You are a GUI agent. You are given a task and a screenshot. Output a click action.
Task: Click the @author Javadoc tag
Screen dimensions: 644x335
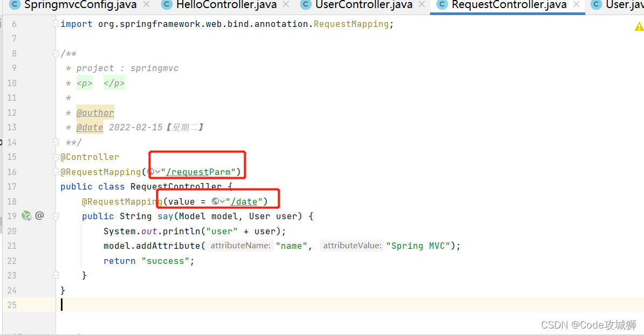[x=95, y=113]
